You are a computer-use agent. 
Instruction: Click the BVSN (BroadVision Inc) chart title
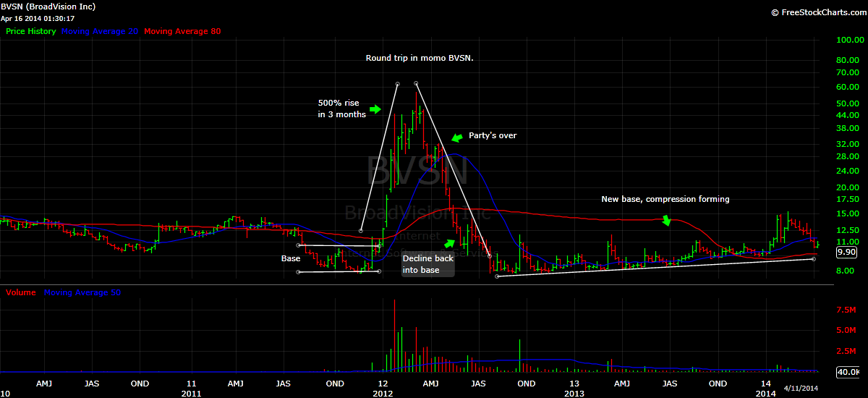point(48,7)
